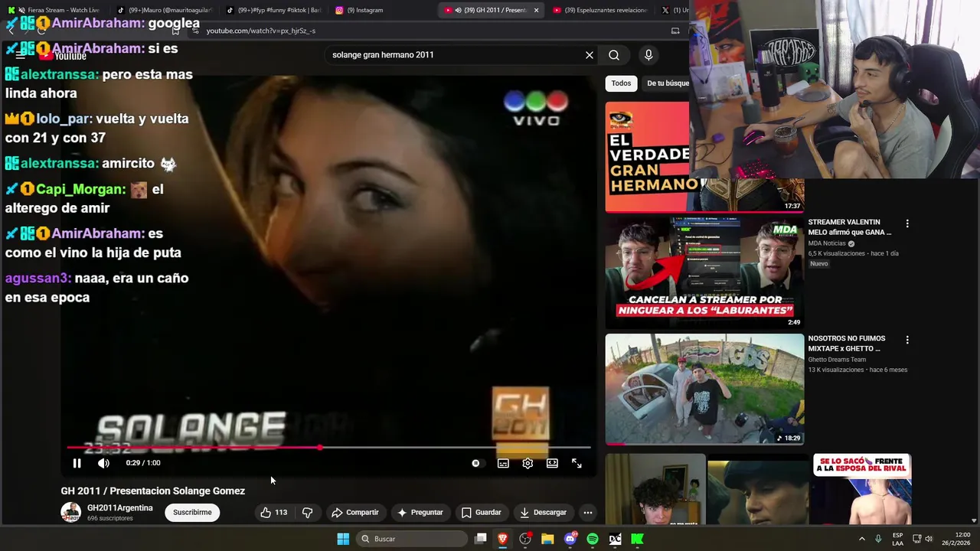This screenshot has width=980, height=551.
Task: Switch to Espeluznantes revelaciones YouTube tab
Action: [x=601, y=10]
